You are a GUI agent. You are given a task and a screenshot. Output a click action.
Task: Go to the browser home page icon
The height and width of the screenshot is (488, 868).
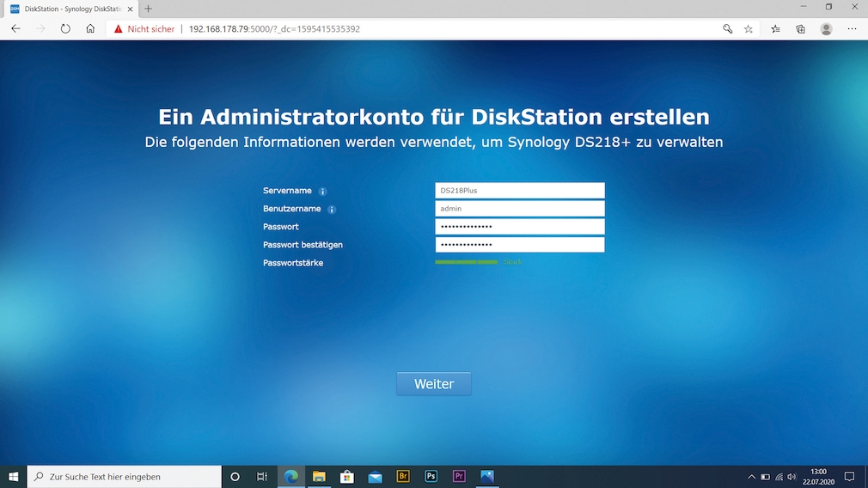[x=90, y=28]
